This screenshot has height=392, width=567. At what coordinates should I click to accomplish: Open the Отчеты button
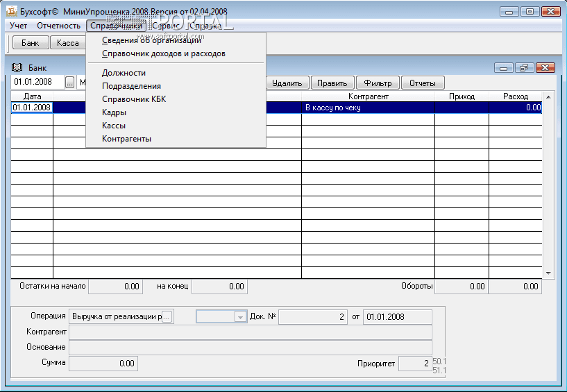pyautogui.click(x=423, y=83)
